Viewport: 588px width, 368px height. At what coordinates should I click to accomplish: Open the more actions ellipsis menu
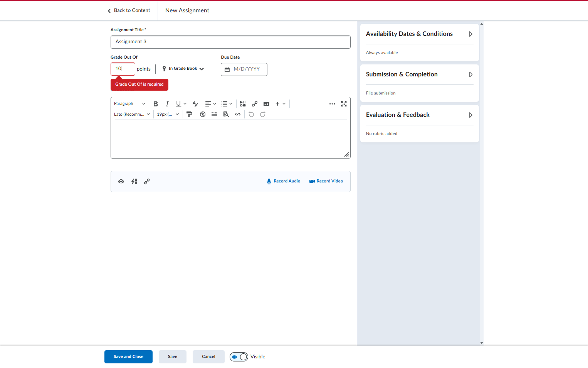coord(332,104)
